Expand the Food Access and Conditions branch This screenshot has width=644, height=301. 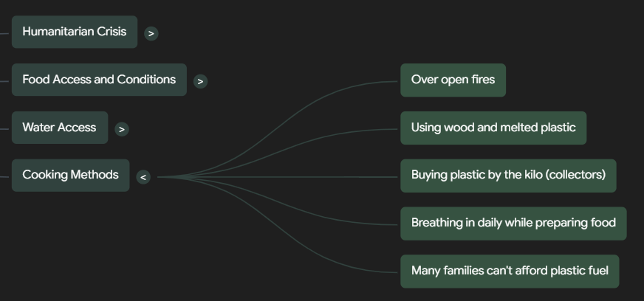[x=200, y=81]
